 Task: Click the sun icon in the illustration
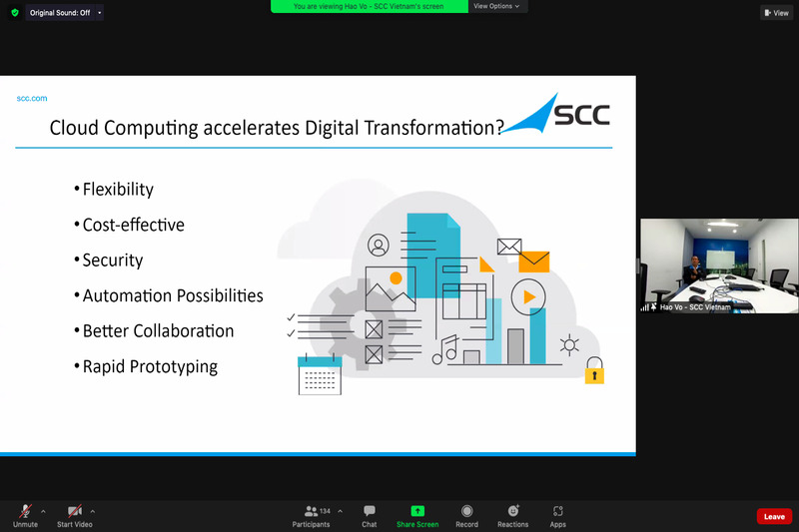[x=569, y=345]
